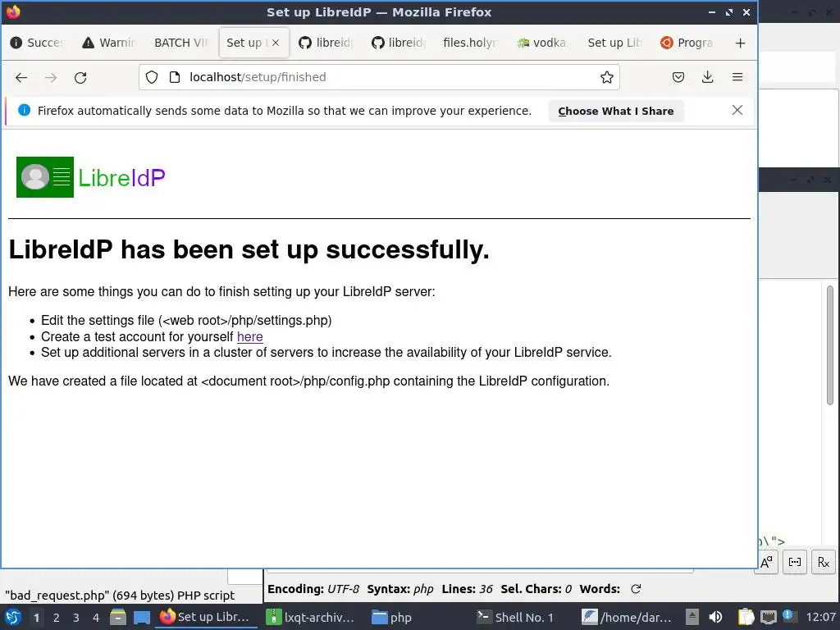Screen dimensions: 840x630
Task: Bookmark this page with the star
Action: pyautogui.click(x=606, y=77)
